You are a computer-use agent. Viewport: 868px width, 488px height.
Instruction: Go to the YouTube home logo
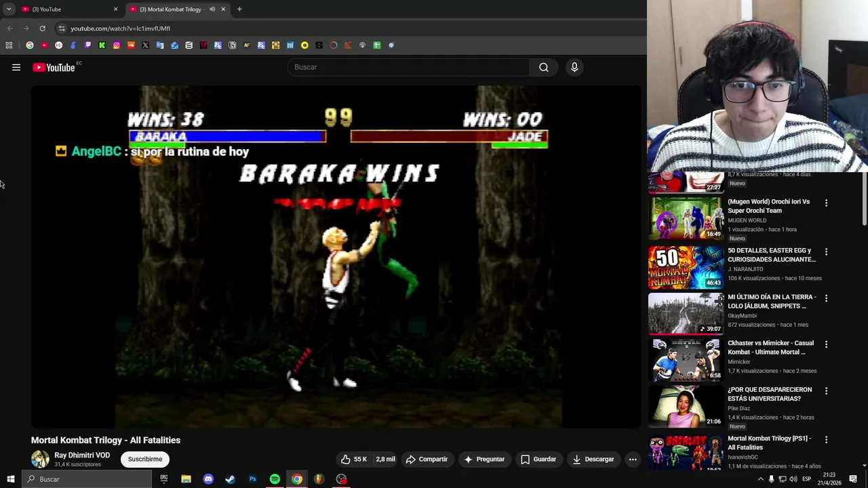coord(54,67)
